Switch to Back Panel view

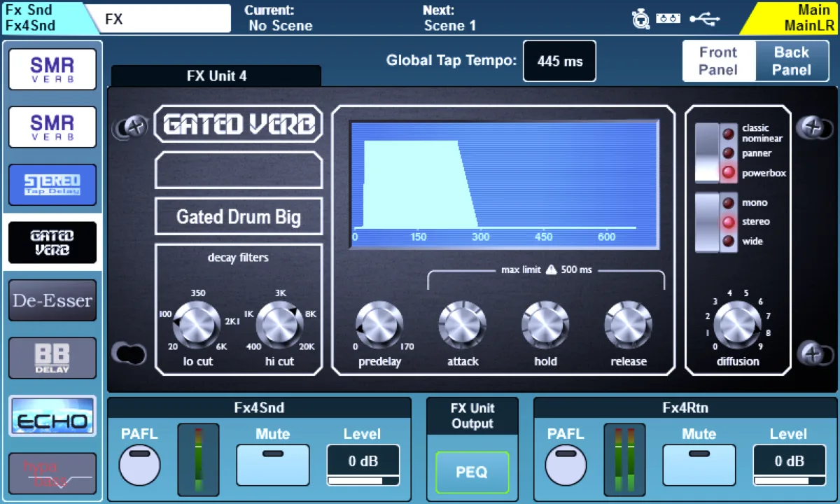792,61
